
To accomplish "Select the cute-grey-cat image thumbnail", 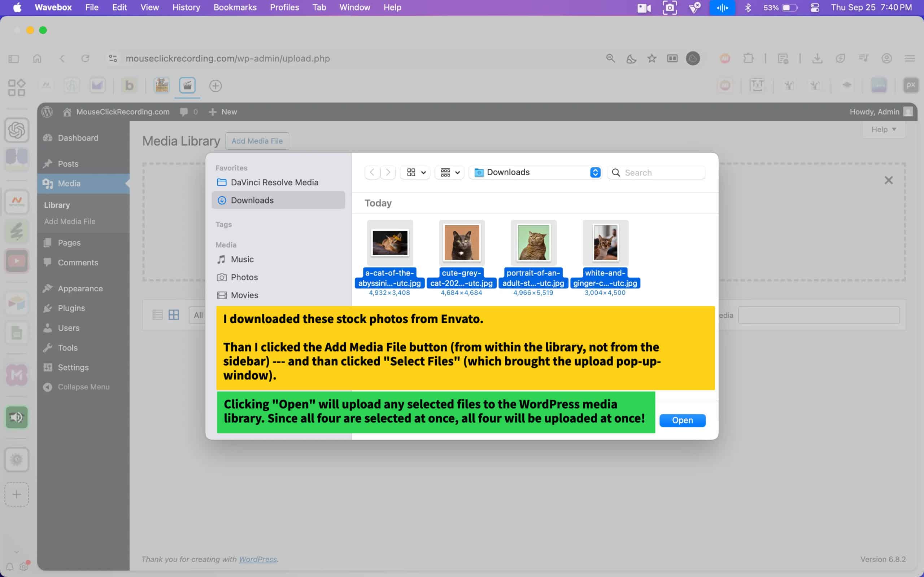I will coord(461,243).
